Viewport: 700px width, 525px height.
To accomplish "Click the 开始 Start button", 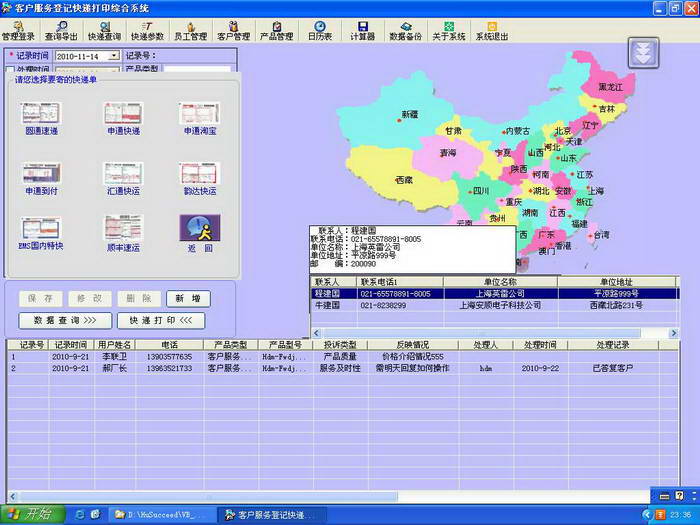I will coord(32,515).
